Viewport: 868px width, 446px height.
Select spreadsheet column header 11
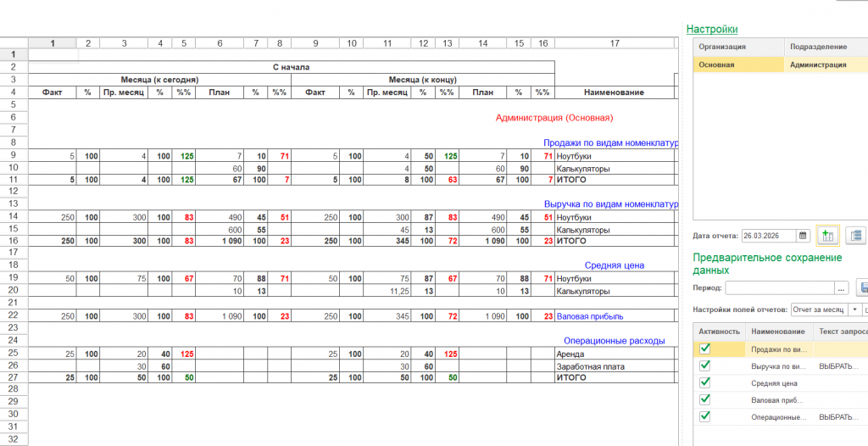[387, 42]
